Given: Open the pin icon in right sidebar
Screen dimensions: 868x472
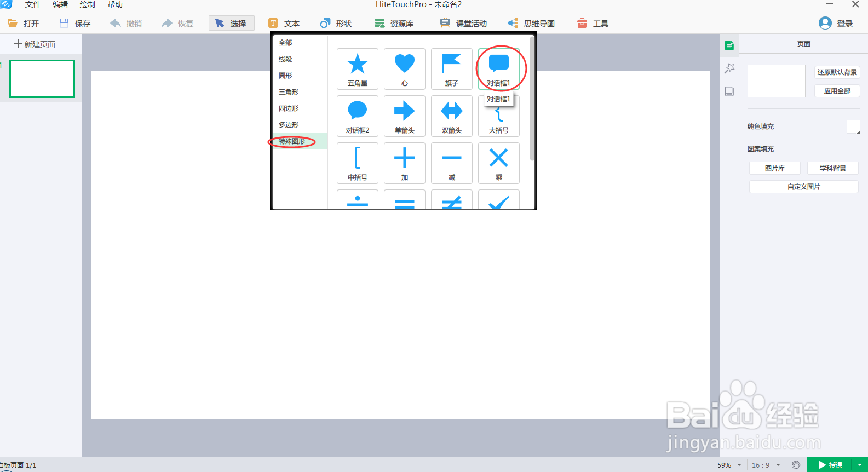Looking at the screenshot, I should point(729,68).
